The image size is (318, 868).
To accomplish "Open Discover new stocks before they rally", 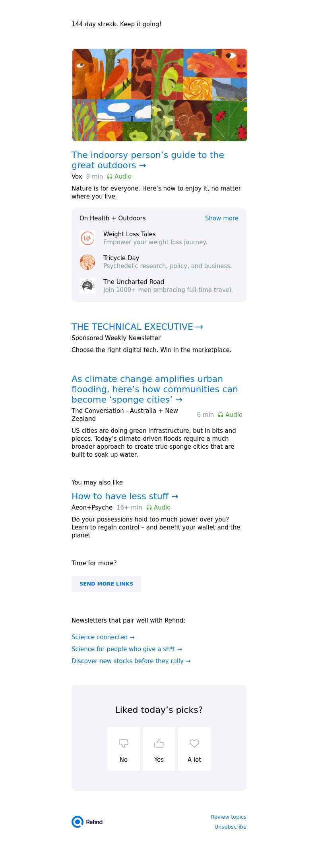I will pyautogui.click(x=131, y=661).
